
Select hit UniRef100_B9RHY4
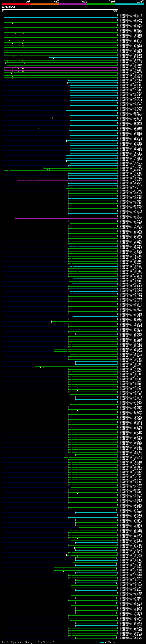131,22
